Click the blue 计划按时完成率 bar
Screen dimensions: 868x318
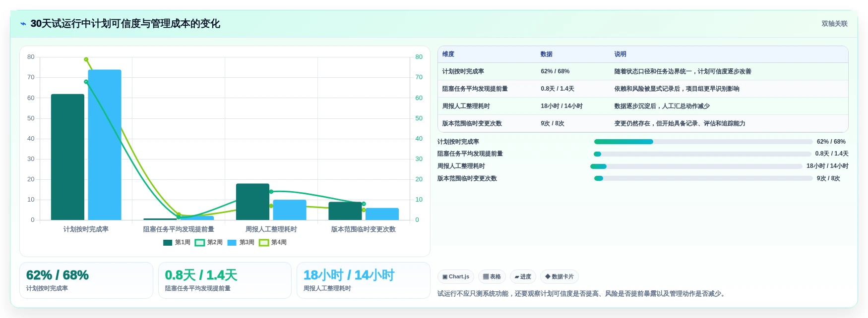coord(105,145)
